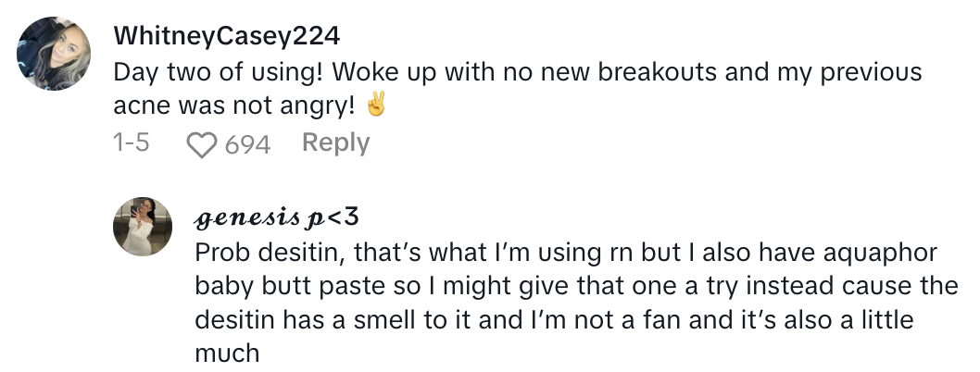The height and width of the screenshot is (372, 980).
Task: Click the 694 likes count
Action: 247,144
